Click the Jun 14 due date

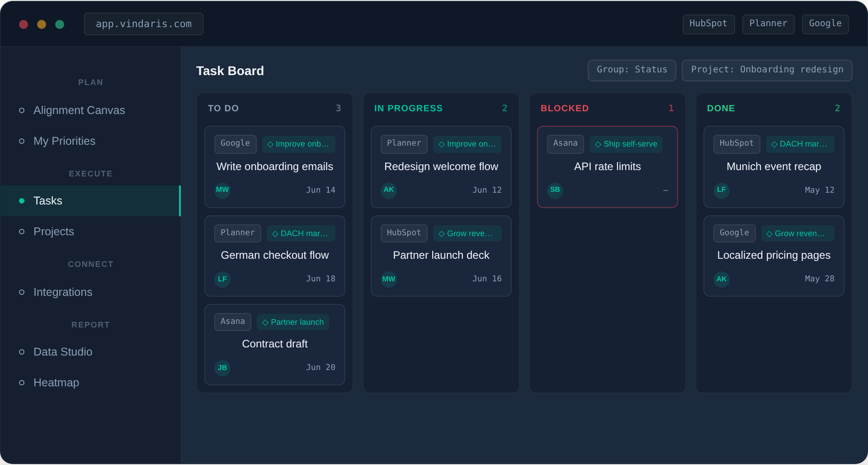coord(321,190)
